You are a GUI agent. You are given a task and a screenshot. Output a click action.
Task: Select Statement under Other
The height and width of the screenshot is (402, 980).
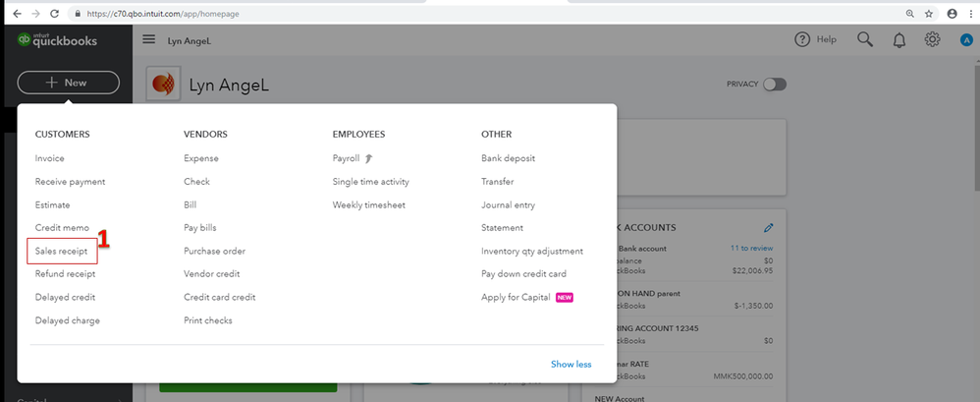point(503,228)
